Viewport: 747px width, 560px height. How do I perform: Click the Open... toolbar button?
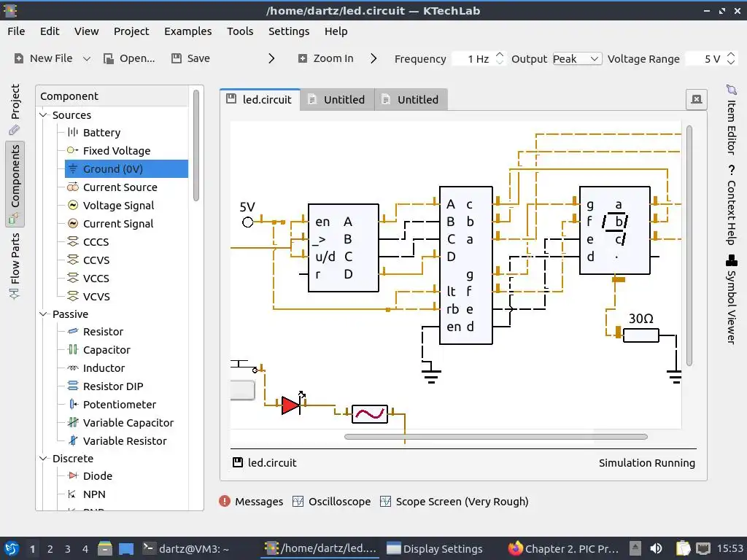[x=130, y=58]
